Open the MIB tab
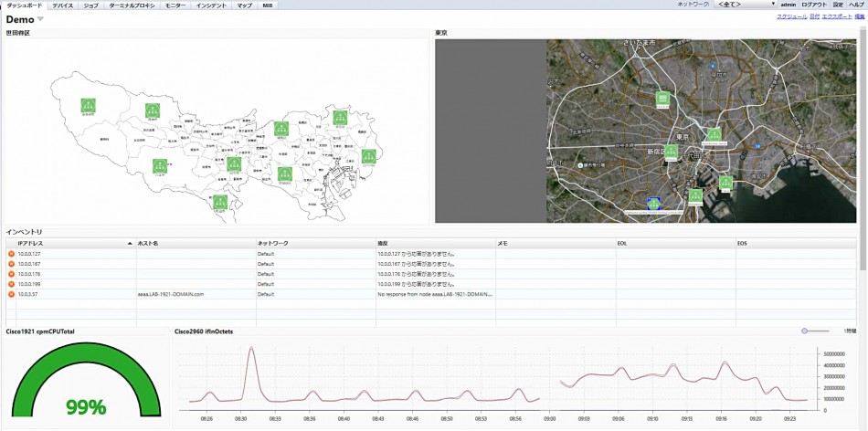868x431 pixels. pos(268,5)
